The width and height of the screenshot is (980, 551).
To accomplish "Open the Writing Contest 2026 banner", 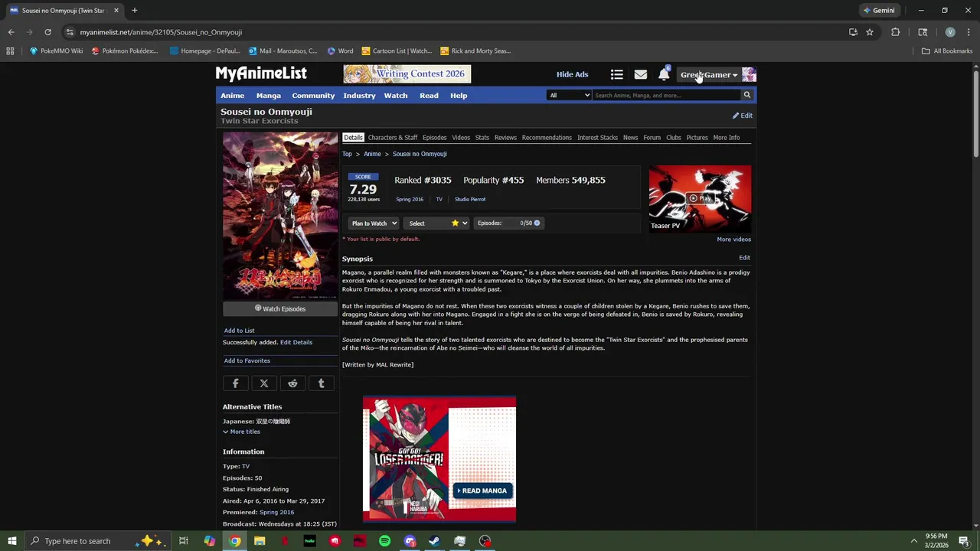I will [x=407, y=73].
